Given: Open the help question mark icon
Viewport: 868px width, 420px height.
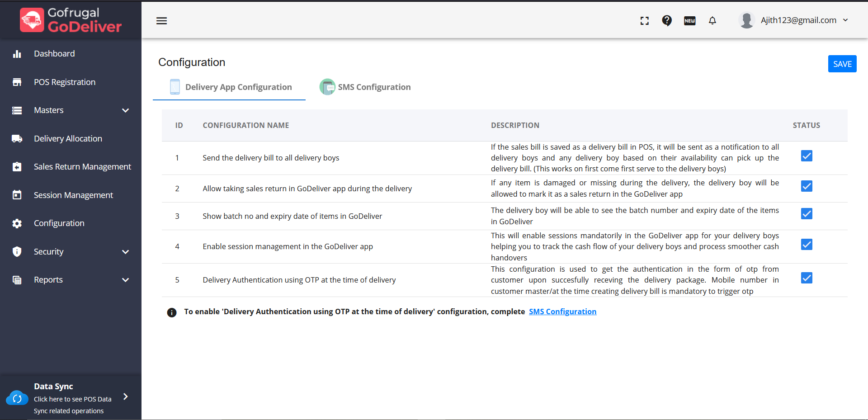Looking at the screenshot, I should 667,20.
